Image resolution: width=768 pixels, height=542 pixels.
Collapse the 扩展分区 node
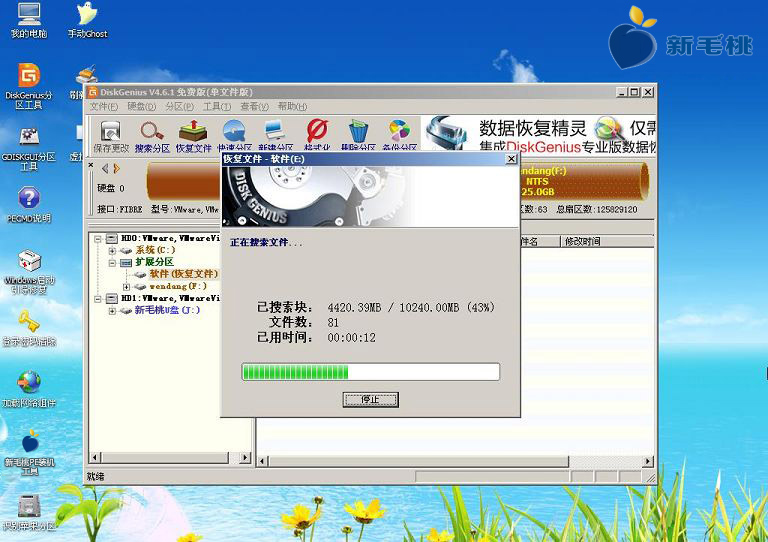(112, 263)
